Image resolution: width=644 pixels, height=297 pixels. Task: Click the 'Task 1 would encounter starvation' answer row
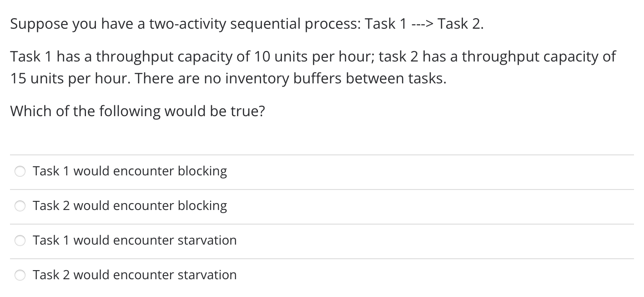click(135, 241)
